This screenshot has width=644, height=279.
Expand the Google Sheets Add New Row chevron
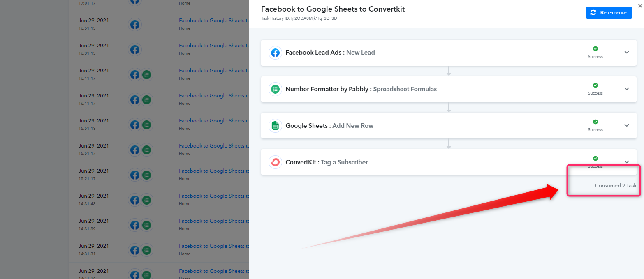coord(627,125)
